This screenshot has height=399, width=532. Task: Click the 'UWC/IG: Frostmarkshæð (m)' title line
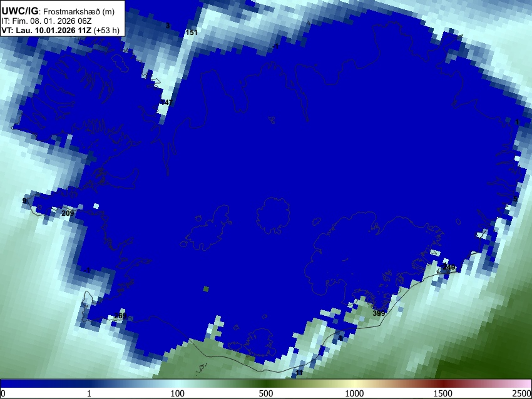[58, 11]
